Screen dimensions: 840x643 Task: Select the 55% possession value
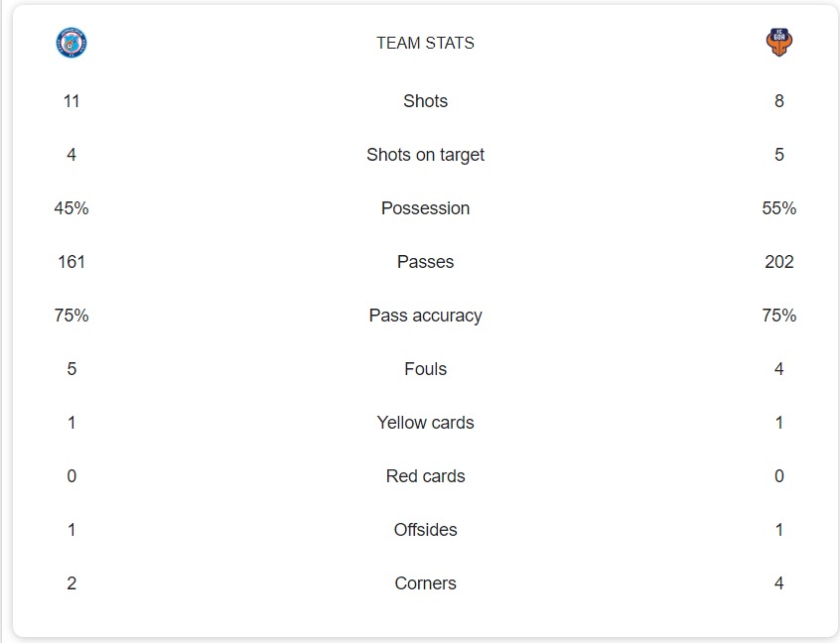[x=779, y=208]
